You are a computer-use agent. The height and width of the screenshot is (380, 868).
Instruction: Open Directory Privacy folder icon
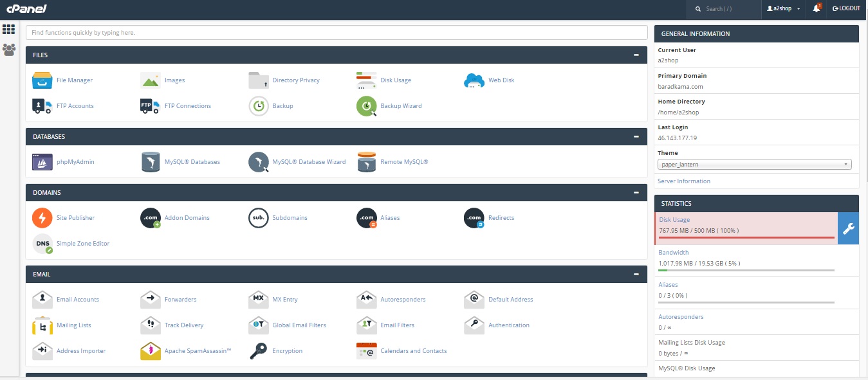pyautogui.click(x=259, y=80)
